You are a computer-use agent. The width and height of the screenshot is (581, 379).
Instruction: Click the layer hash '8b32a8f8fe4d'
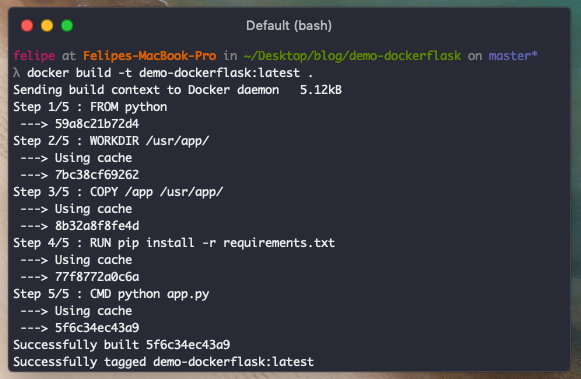[x=97, y=226]
